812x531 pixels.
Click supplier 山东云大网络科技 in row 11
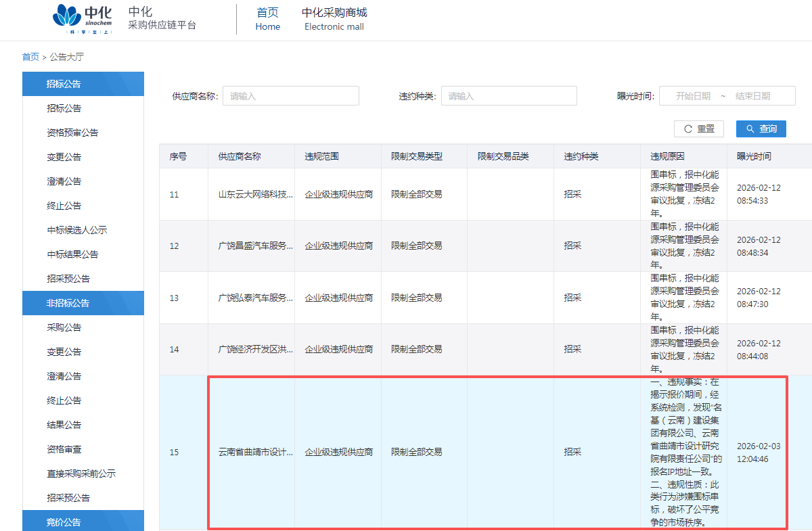point(255,194)
